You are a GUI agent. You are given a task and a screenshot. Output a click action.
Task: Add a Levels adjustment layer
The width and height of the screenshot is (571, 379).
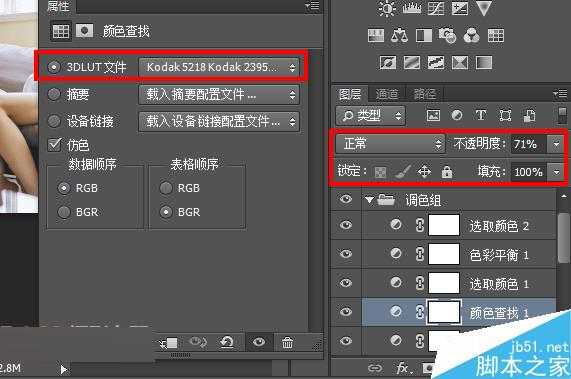[411, 8]
